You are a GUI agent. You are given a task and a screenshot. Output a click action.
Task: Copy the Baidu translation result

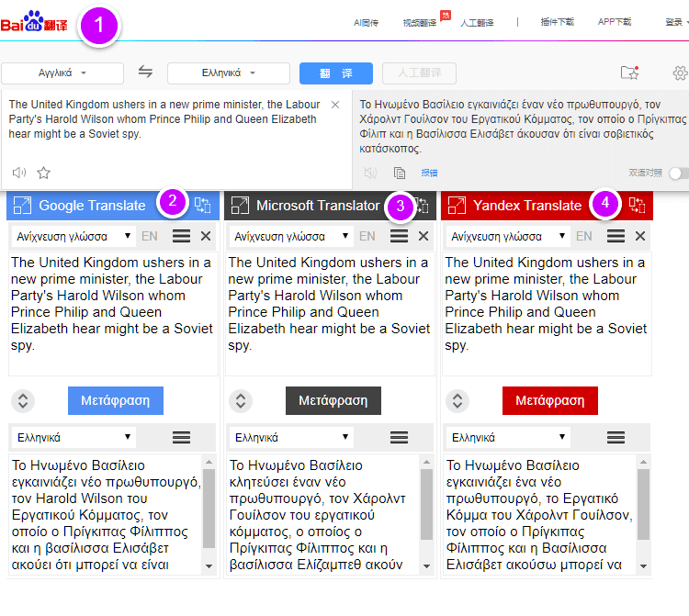coord(400,173)
